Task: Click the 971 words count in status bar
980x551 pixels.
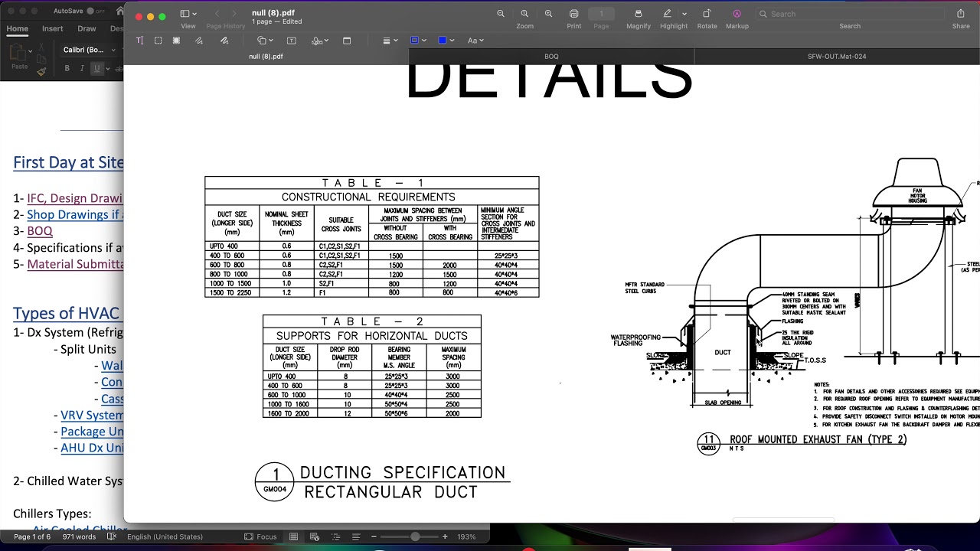Action: 79,536
